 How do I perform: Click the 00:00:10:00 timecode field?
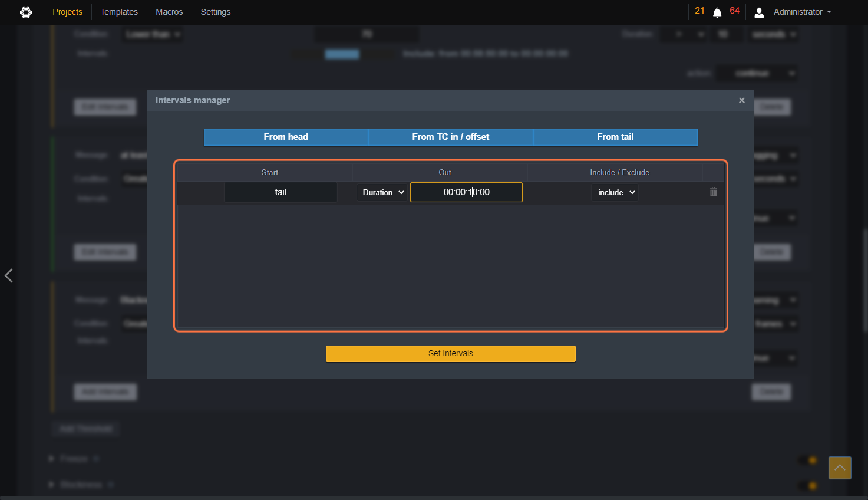pyautogui.click(x=466, y=192)
